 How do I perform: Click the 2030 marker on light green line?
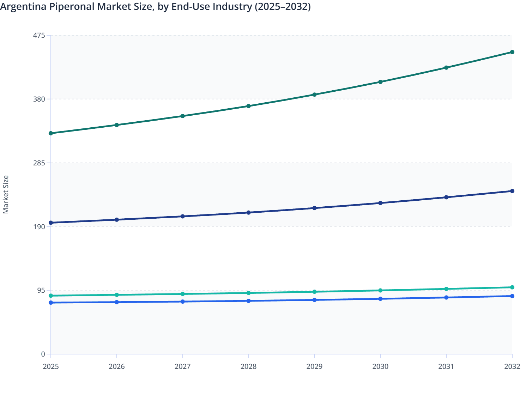pos(380,290)
